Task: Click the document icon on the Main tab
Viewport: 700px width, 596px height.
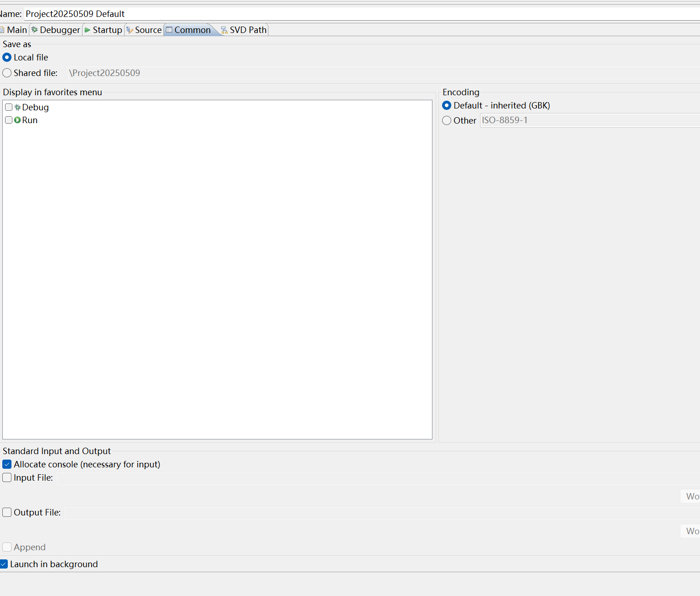Action: [x=2, y=30]
